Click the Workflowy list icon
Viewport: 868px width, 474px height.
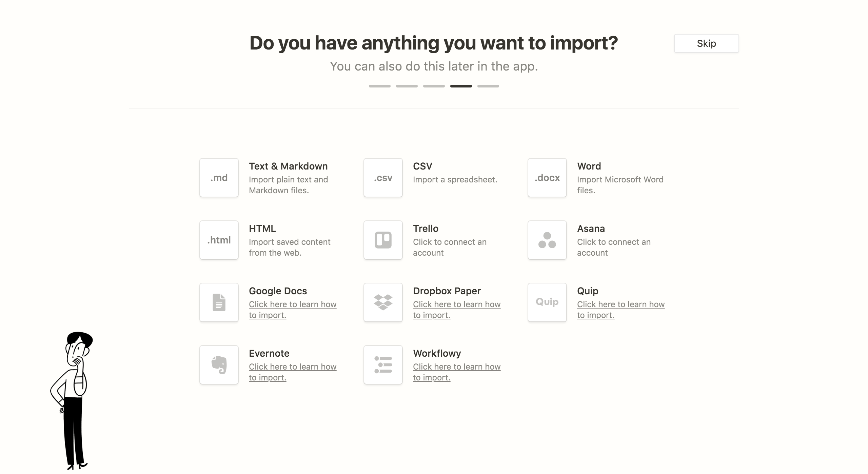(x=383, y=365)
